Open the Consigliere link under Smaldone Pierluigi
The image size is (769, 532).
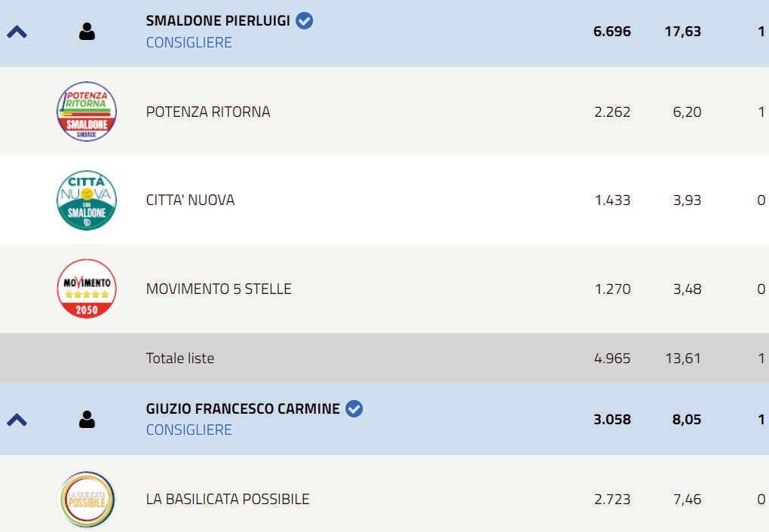188,42
